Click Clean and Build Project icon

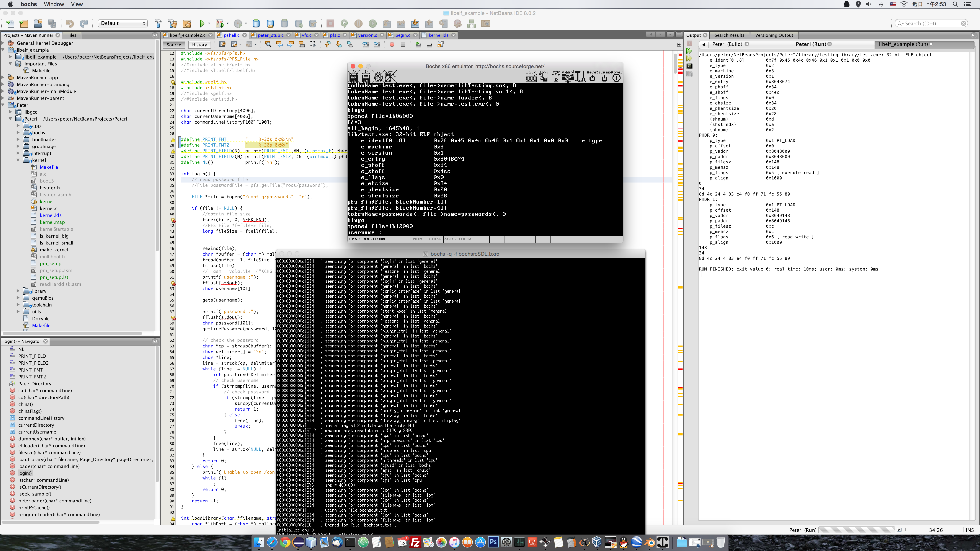(x=172, y=23)
